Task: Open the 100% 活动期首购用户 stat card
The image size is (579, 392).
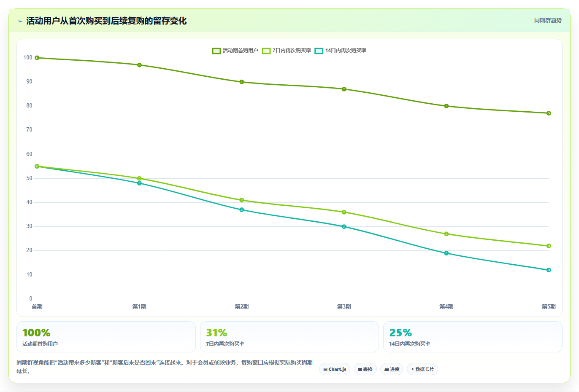Action: tap(106, 337)
